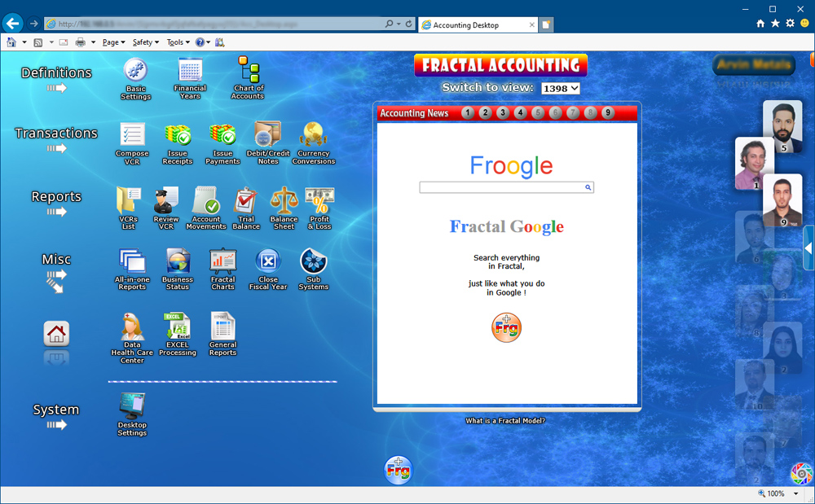
Task: Open 'What is a Fractal Model?' link
Action: pos(505,421)
